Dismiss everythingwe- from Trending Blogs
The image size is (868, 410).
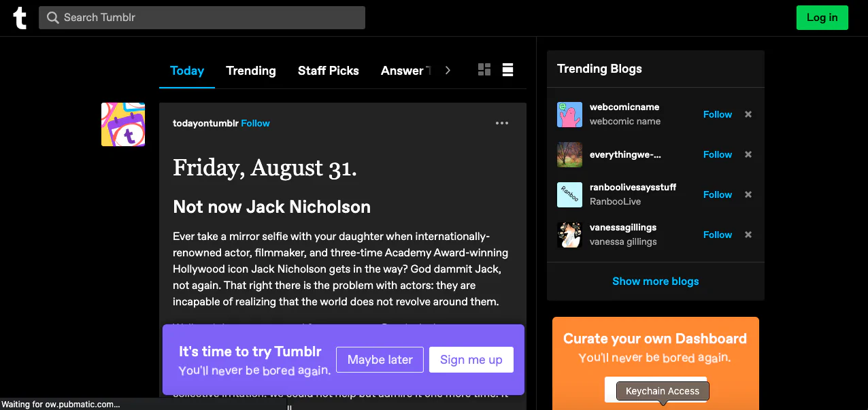tap(748, 154)
